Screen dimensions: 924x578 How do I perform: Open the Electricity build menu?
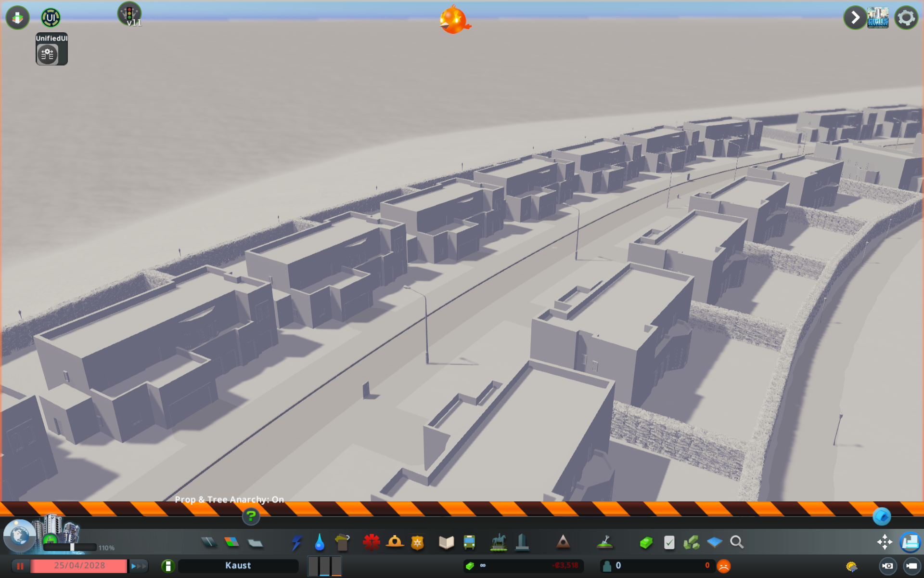(x=296, y=543)
